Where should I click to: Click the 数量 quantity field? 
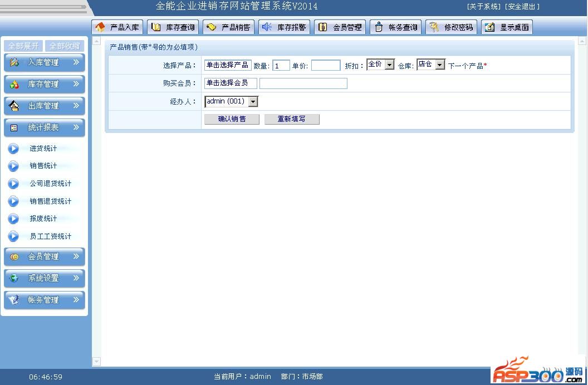coord(281,66)
